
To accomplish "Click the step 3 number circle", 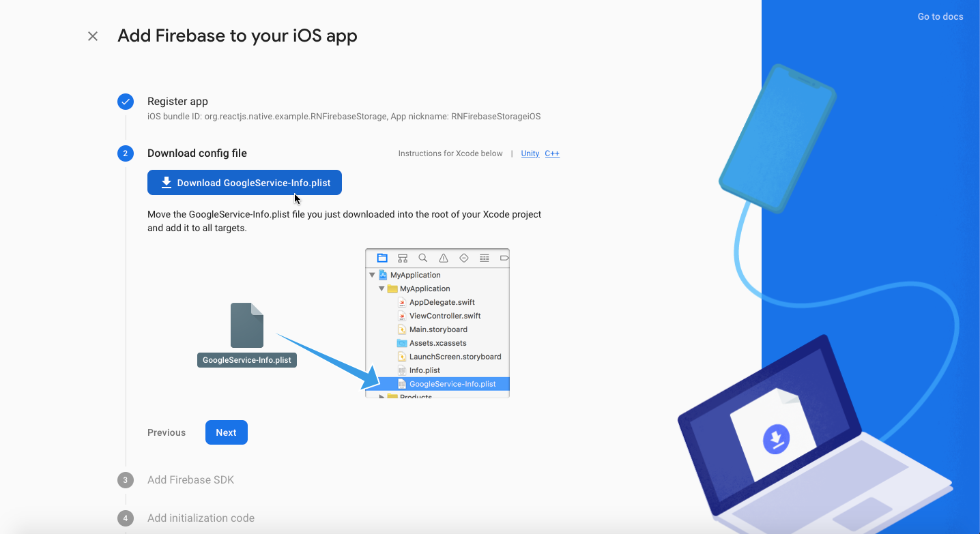I will [x=125, y=480].
